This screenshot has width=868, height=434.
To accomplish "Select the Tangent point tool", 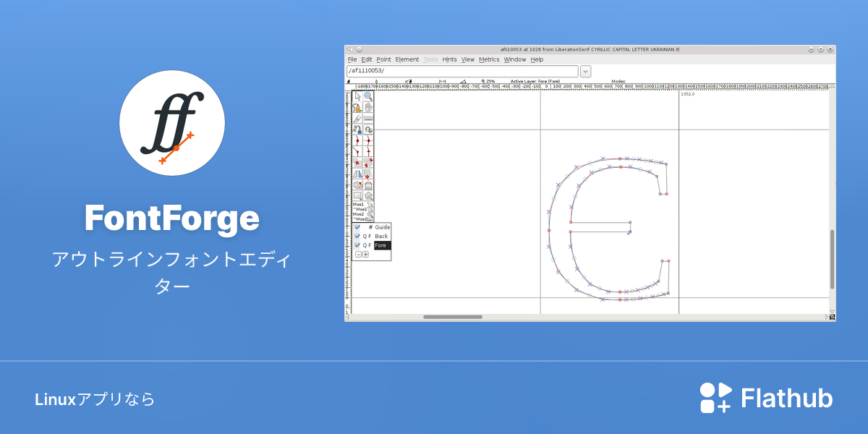I will 368,152.
